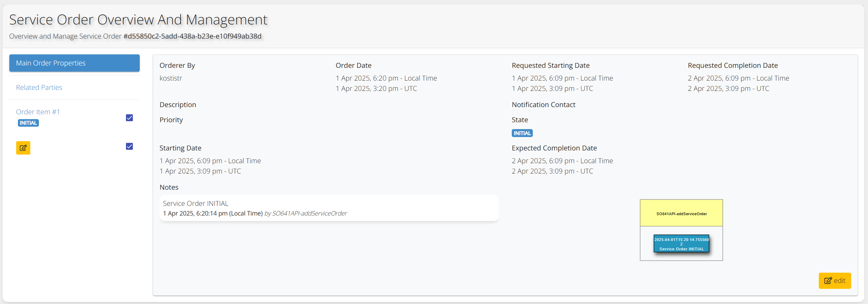868x304 pixels.
Task: Click the kostistr orderer name
Action: (171, 78)
